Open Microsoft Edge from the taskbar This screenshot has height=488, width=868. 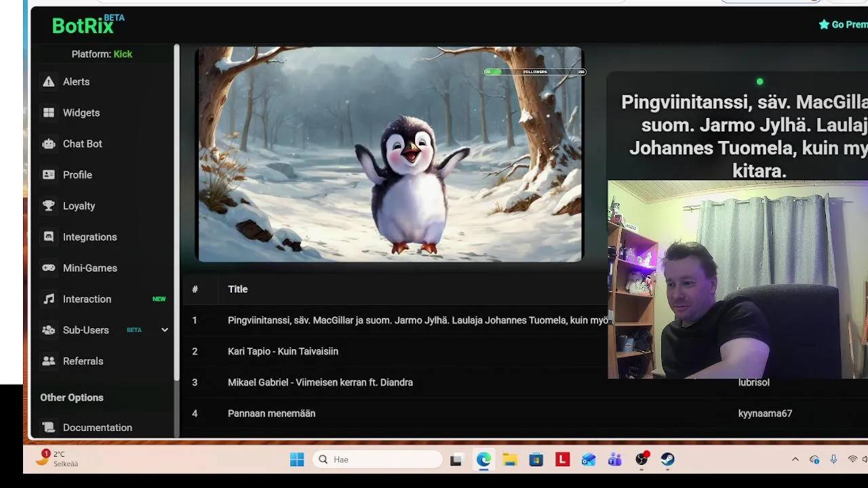[484, 460]
